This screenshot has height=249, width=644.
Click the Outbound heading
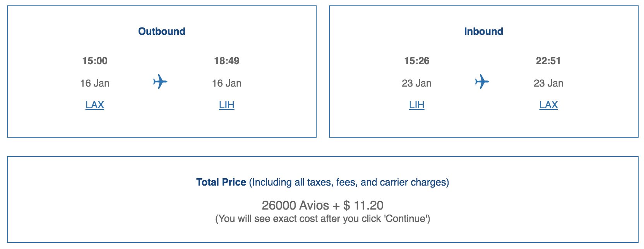162,31
